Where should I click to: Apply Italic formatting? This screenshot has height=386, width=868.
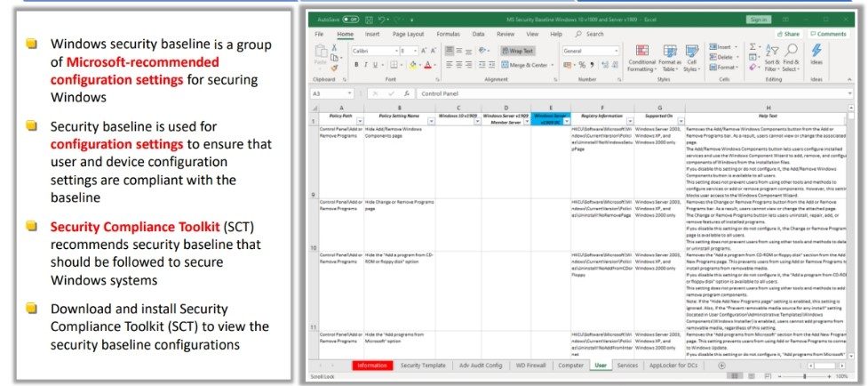click(365, 65)
